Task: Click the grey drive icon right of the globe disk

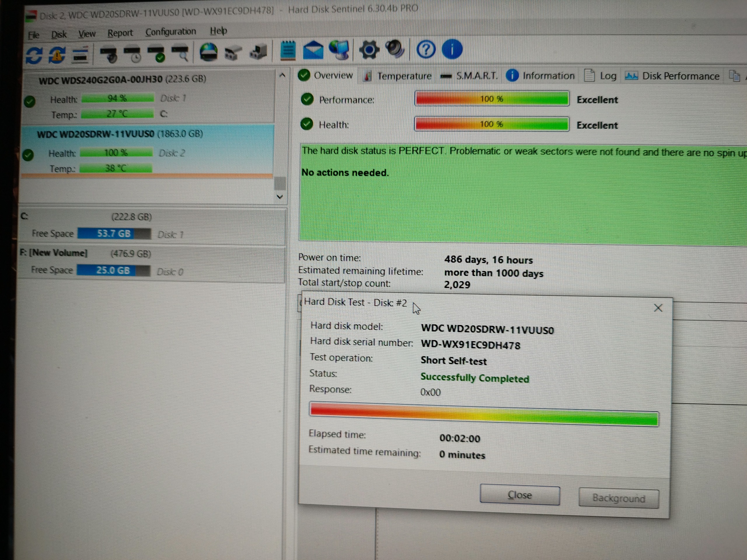Action: pyautogui.click(x=233, y=53)
